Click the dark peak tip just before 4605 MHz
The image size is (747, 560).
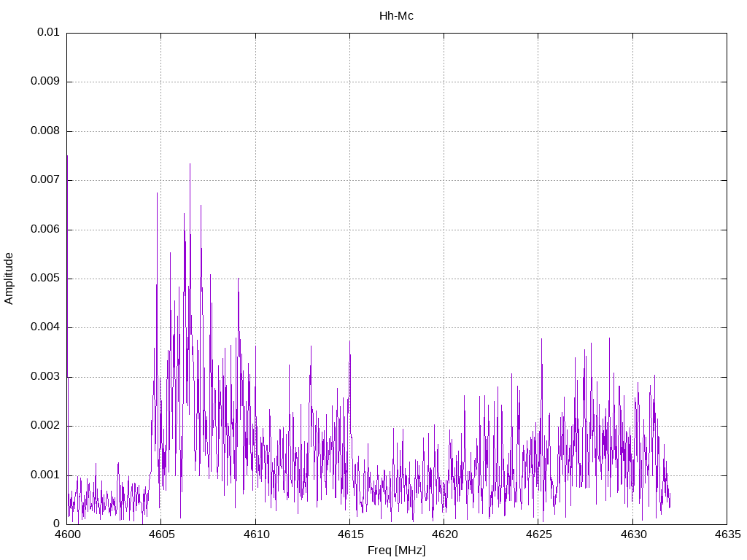[157, 194]
